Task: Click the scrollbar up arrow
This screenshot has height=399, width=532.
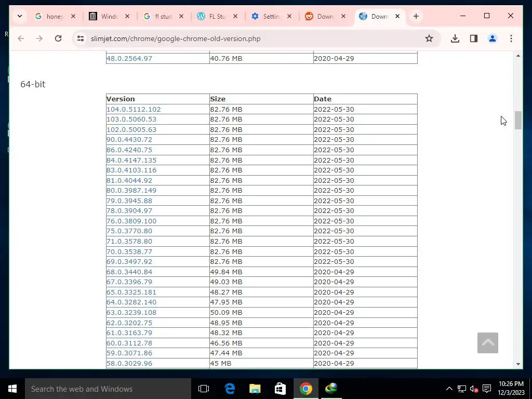Action: [x=518, y=56]
